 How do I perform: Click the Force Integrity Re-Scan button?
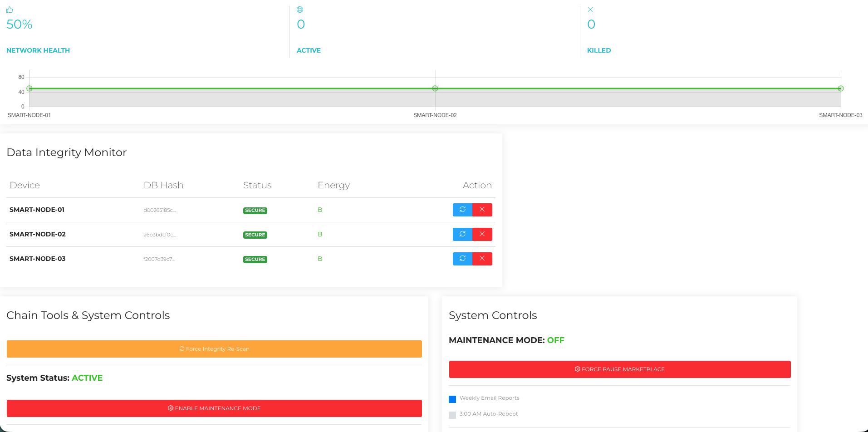pyautogui.click(x=214, y=349)
